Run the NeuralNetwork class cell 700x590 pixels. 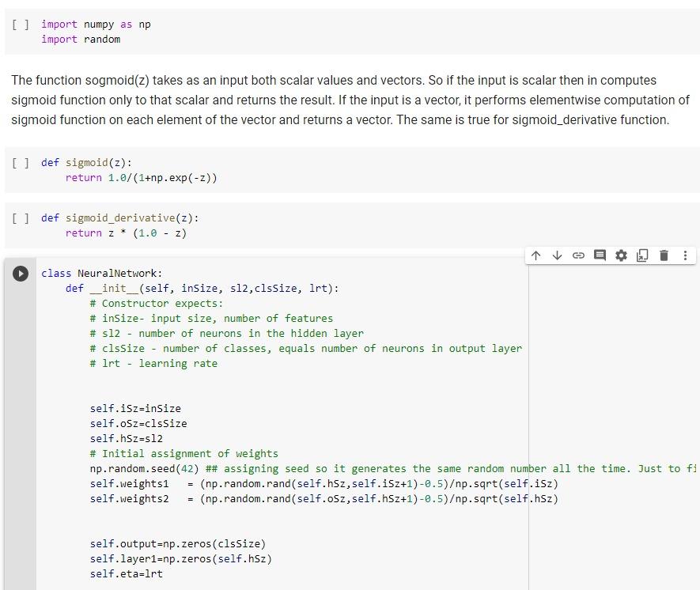click(20, 274)
